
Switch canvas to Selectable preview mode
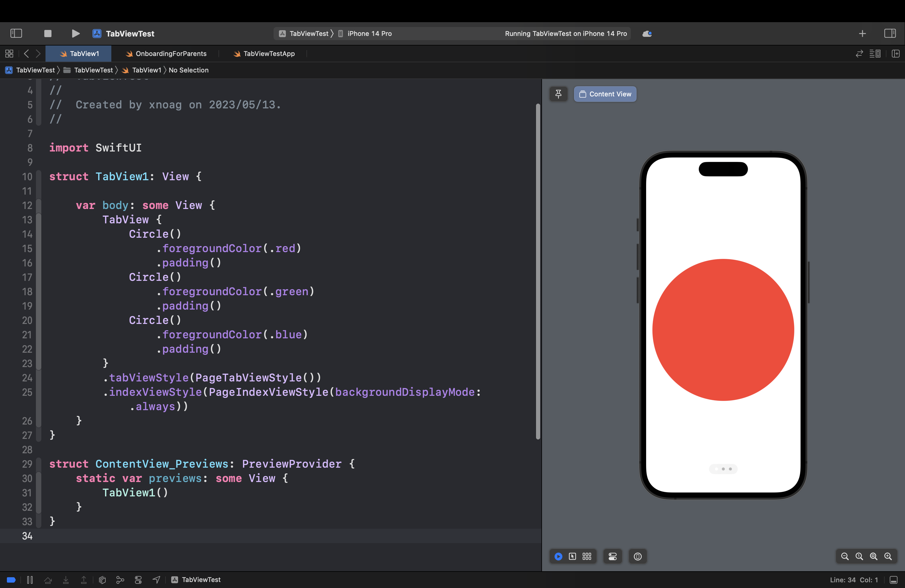coord(572,557)
